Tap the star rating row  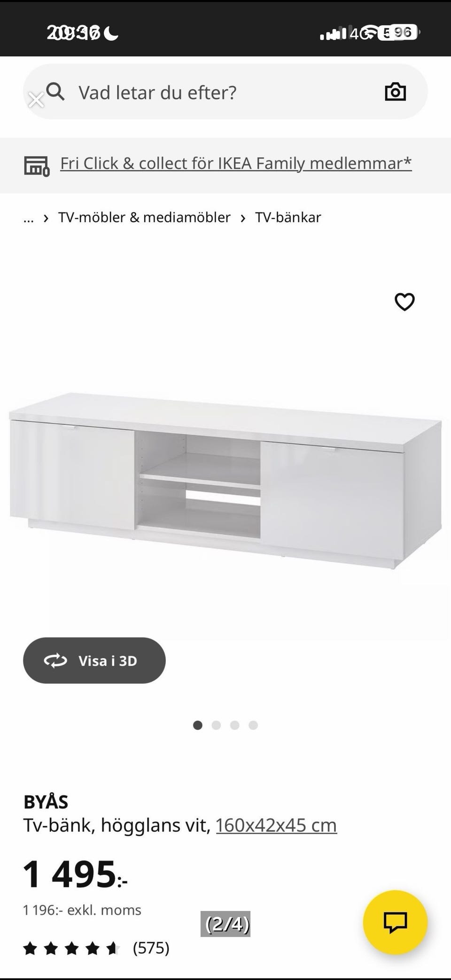click(x=71, y=948)
